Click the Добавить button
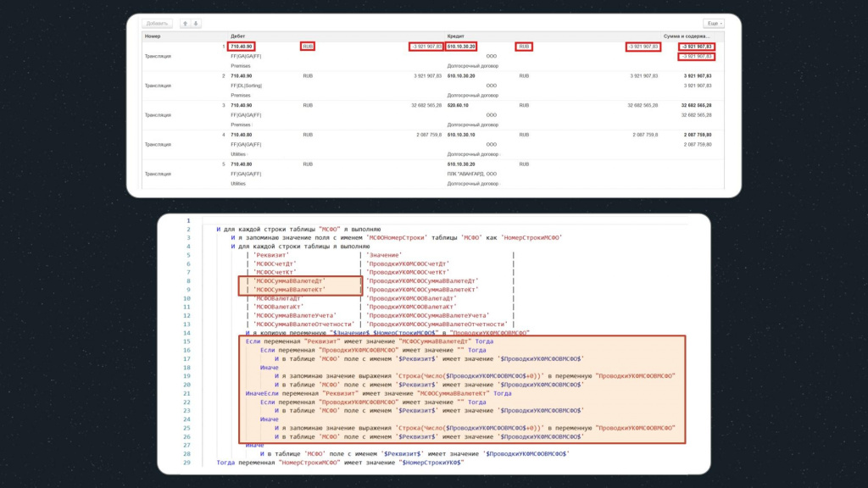The image size is (868, 488). 157,23
